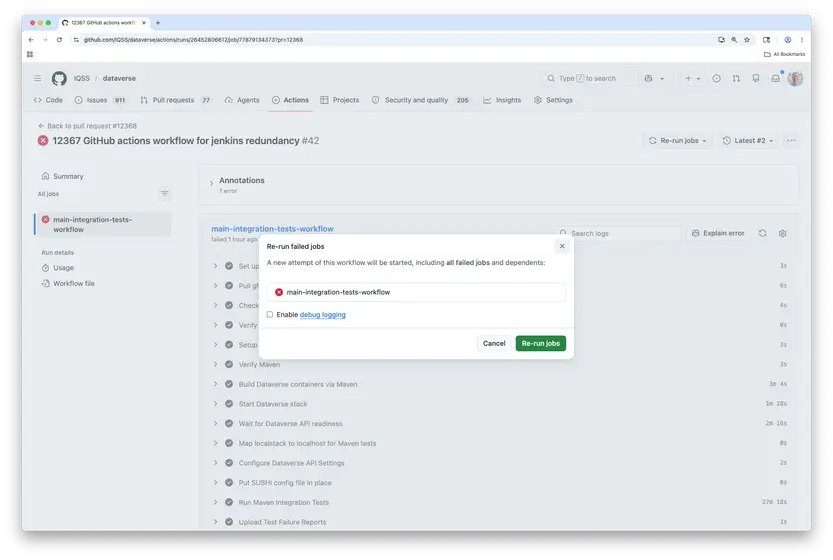Screen dimensions: 833x560
Task: Open the dataverse repository link
Action: point(119,79)
